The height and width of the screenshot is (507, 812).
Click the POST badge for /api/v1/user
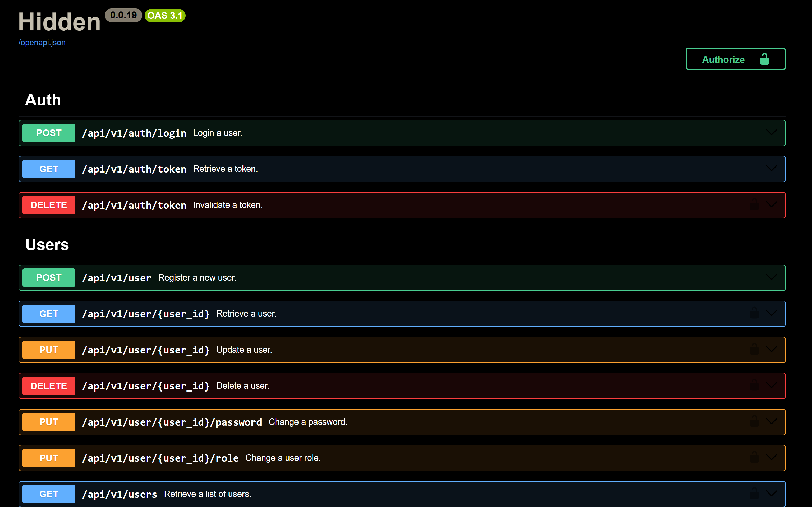pos(49,278)
